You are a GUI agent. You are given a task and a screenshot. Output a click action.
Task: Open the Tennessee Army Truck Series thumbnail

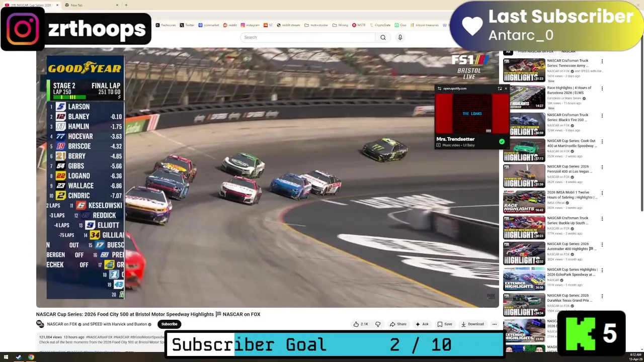[x=524, y=70]
